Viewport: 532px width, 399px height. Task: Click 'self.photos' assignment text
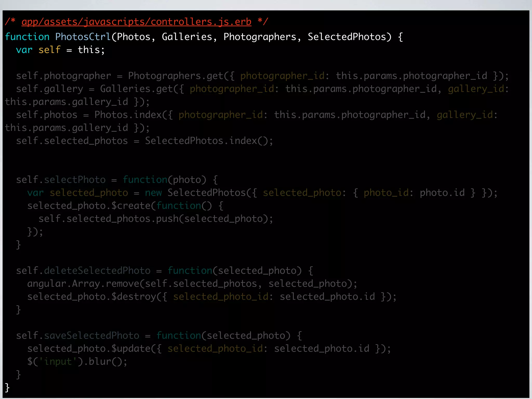pos(47,115)
